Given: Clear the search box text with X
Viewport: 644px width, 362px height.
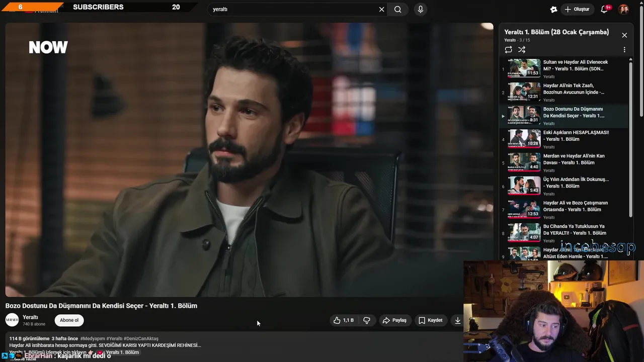Looking at the screenshot, I should [381, 9].
